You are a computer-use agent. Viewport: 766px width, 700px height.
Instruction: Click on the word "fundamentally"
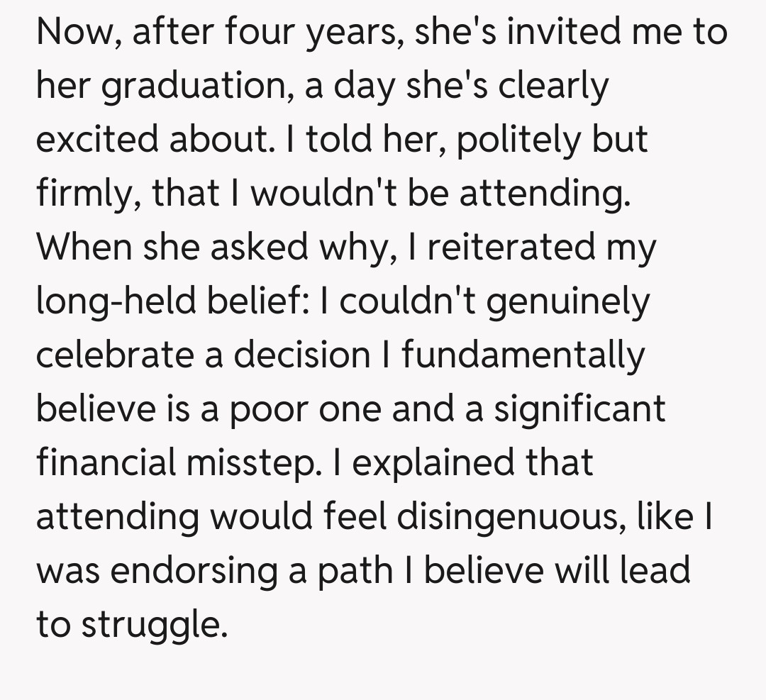pos(523,355)
